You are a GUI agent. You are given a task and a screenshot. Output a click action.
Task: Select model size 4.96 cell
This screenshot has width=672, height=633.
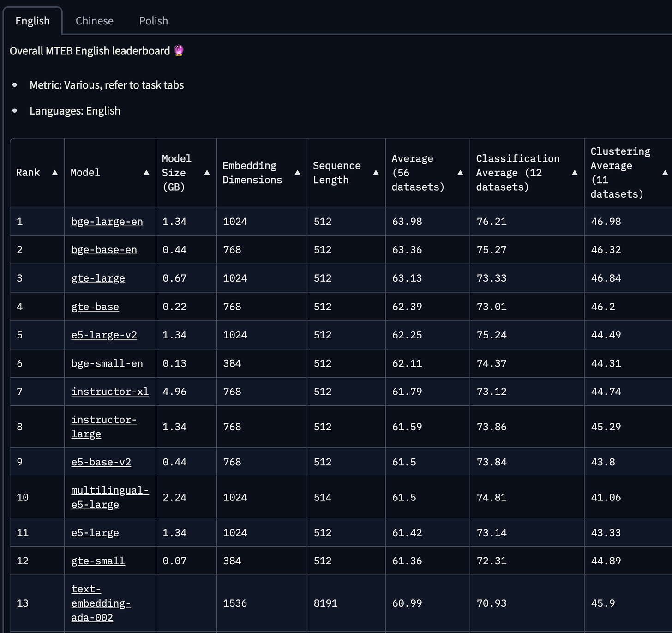(186, 392)
